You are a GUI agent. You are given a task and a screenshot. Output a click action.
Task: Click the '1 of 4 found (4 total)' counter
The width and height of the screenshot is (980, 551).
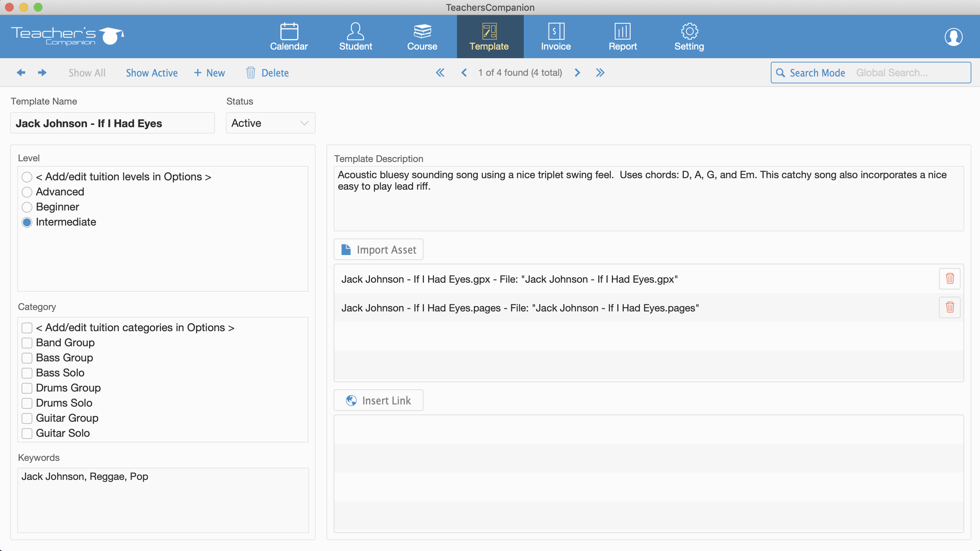pyautogui.click(x=520, y=73)
